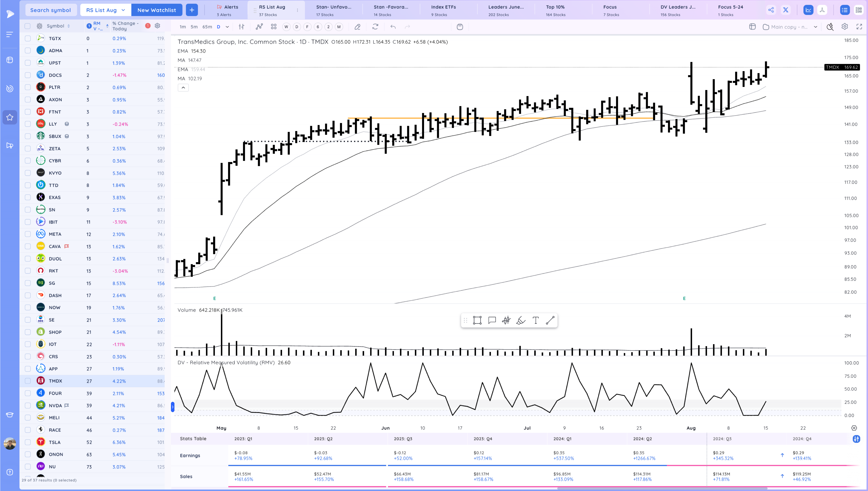The height and width of the screenshot is (491, 868).
Task: Click the refresh/sync icon in chart toolbar
Action: (375, 27)
